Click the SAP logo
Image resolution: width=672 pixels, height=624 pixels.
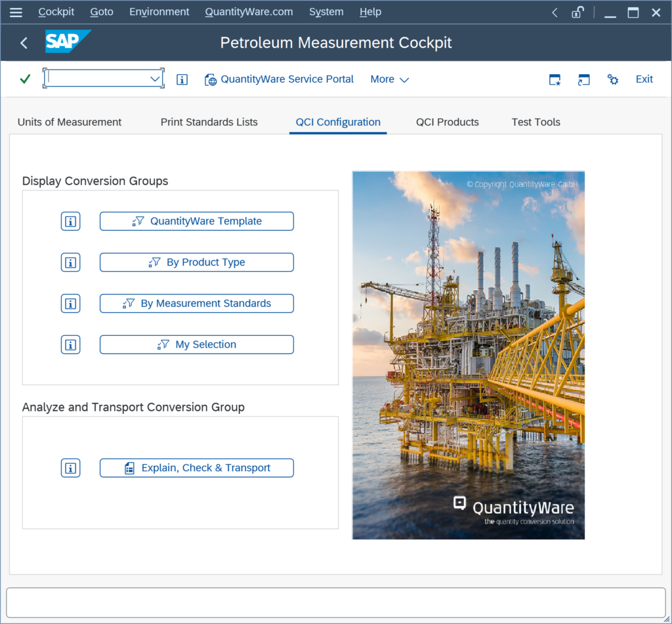click(x=68, y=41)
